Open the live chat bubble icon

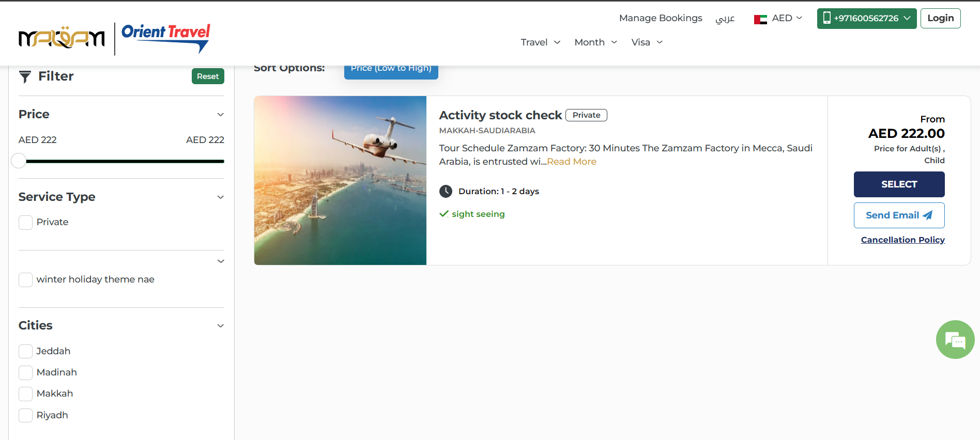[x=955, y=340]
